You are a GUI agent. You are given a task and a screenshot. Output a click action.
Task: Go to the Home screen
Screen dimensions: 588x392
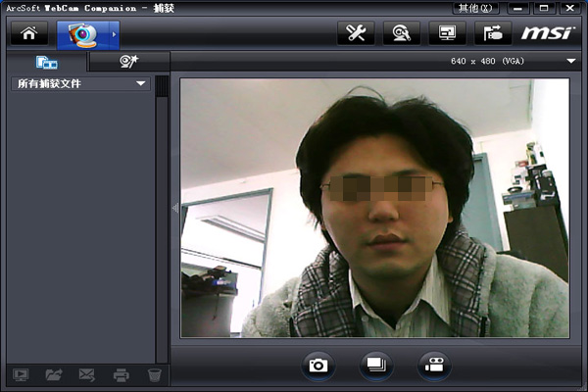point(29,33)
